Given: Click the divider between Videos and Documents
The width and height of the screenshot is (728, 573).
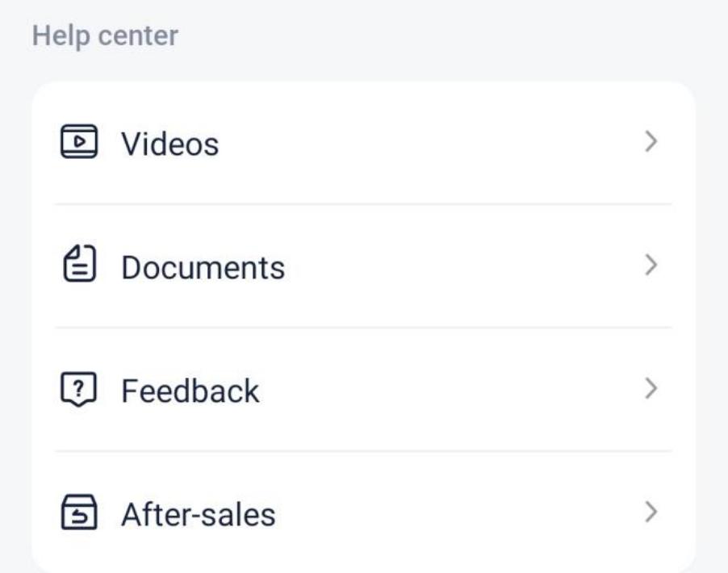Looking at the screenshot, I should pyautogui.click(x=363, y=204).
